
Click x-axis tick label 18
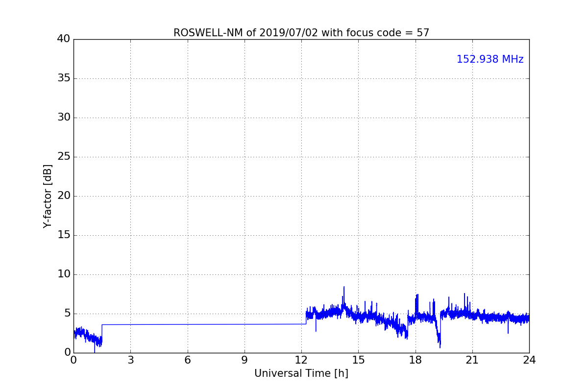(416, 360)
